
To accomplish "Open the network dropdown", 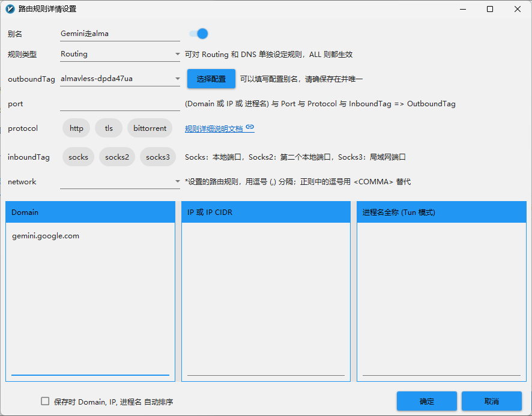I will (x=177, y=181).
